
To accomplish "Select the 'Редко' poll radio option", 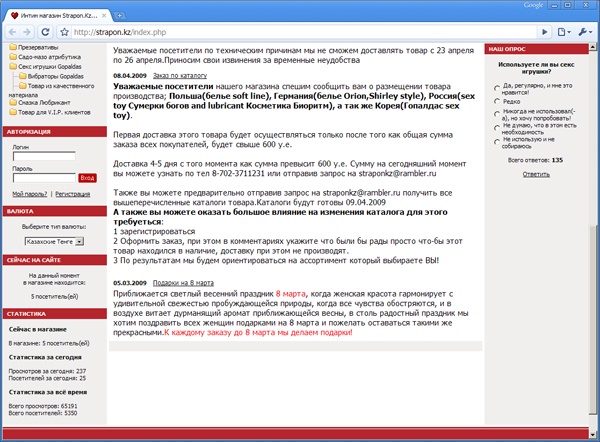I will pyautogui.click(x=497, y=101).
